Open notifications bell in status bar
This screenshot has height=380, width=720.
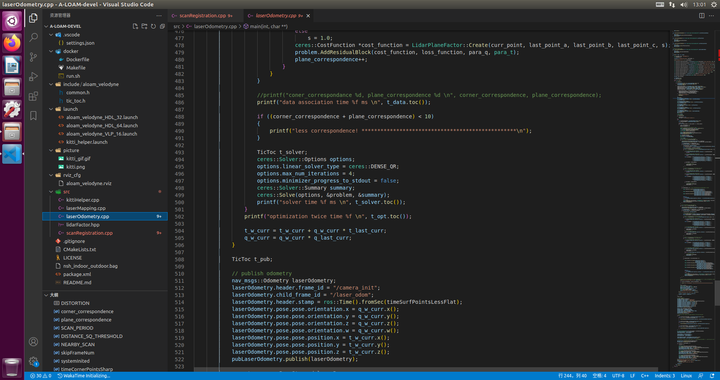pos(711,376)
